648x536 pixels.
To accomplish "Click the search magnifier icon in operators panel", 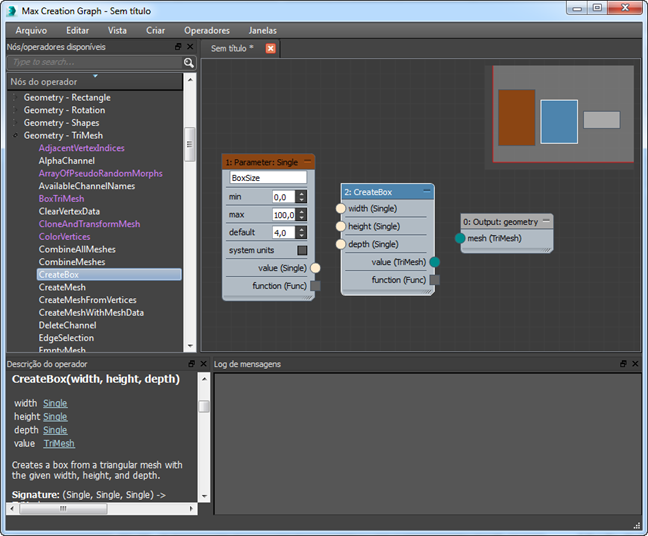I will 188,62.
